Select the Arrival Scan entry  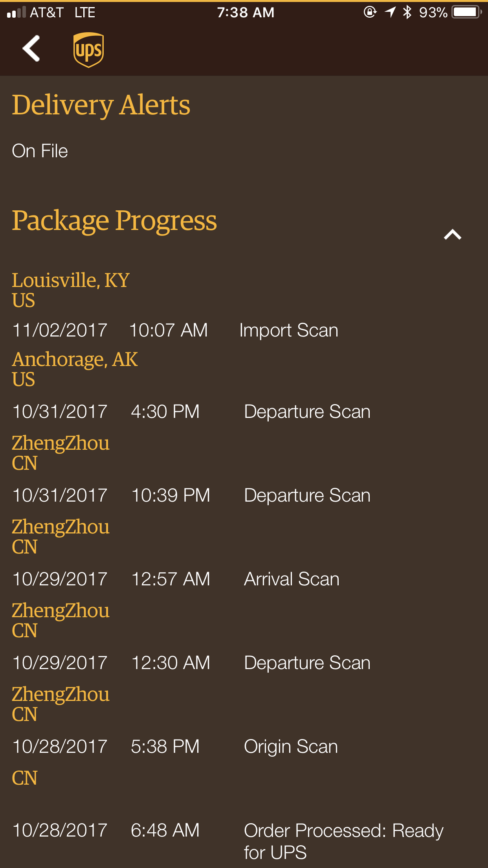pos(292,579)
